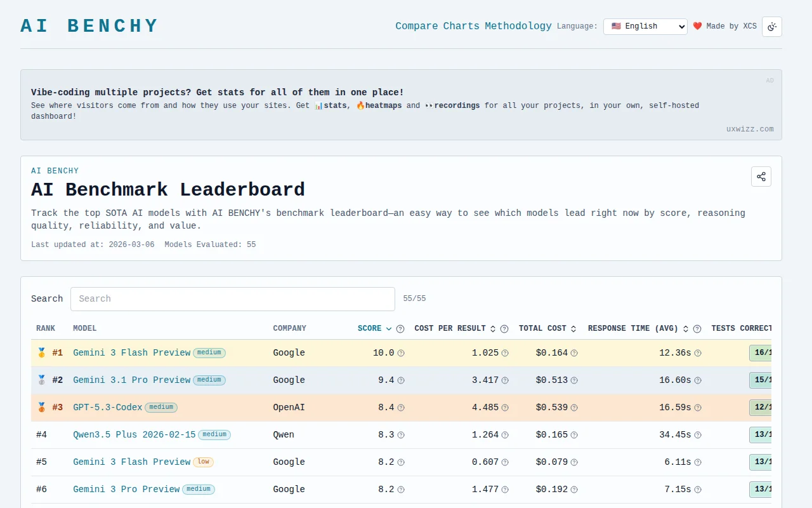Click the info icon beside cost 1.477
The image size is (812, 508).
point(505,490)
